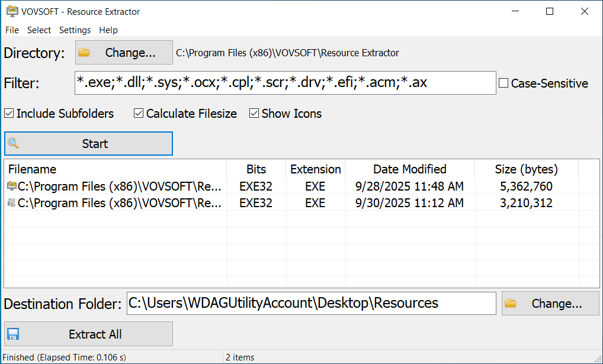Click the Filter extensions input field
Viewport: 603px width, 364px height.
pos(284,83)
